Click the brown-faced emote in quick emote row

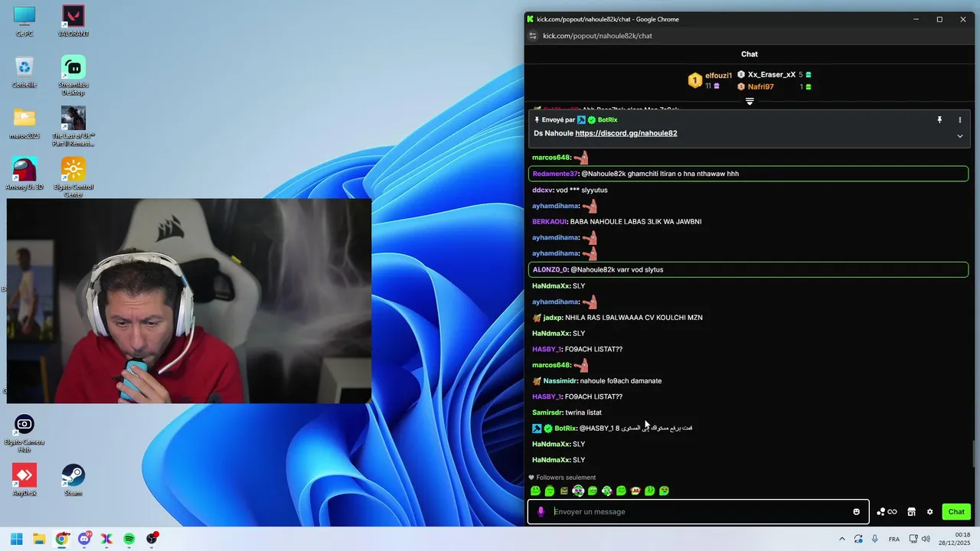coord(635,491)
